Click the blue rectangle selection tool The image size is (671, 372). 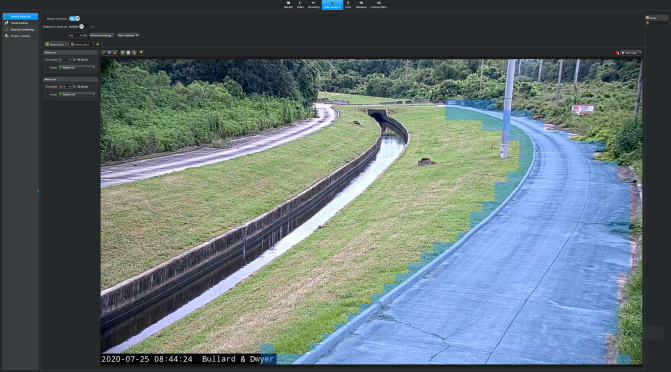[110, 53]
